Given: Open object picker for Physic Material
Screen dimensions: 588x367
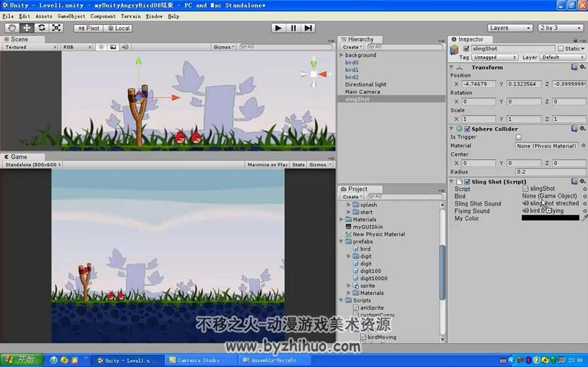Looking at the screenshot, I should (x=583, y=146).
